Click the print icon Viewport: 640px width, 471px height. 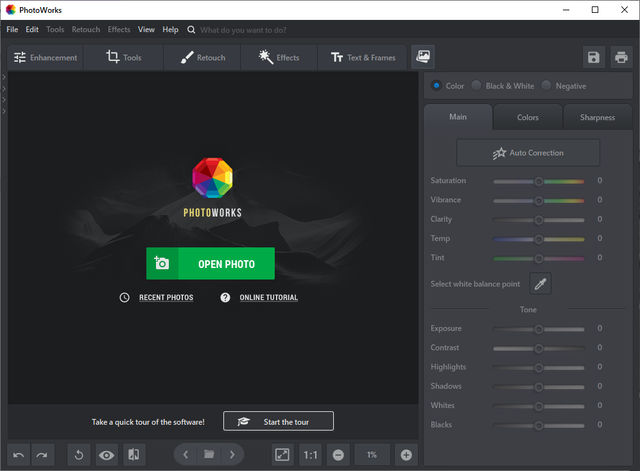(619, 58)
